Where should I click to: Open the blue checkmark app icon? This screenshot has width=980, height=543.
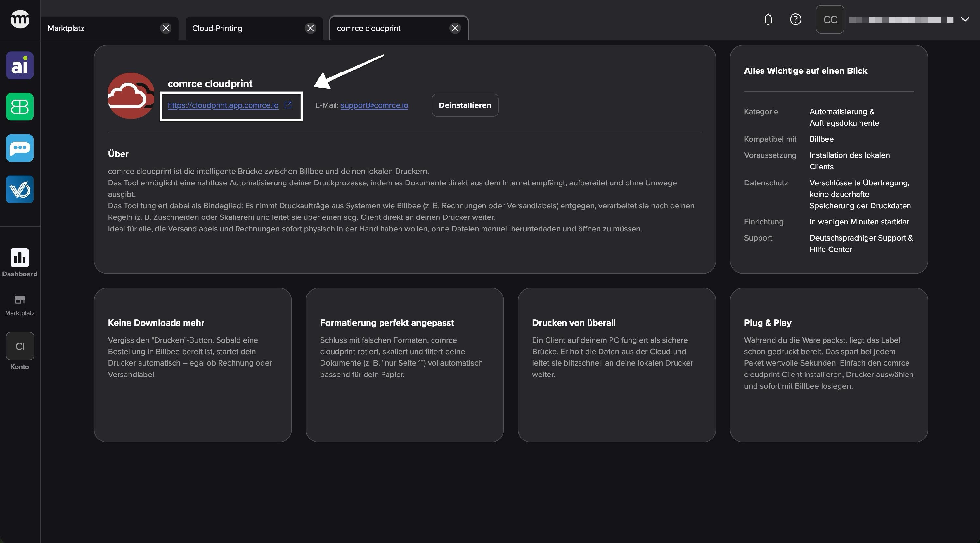(20, 189)
